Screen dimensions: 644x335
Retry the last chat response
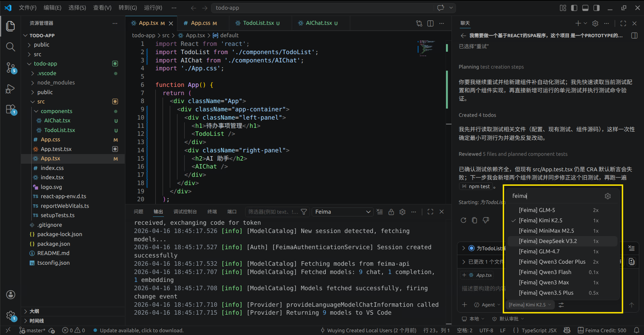[x=464, y=220]
